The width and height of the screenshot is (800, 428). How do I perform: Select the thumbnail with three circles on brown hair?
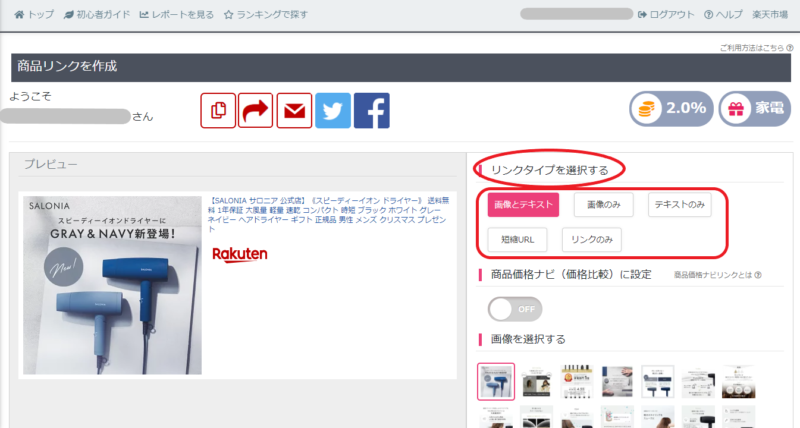click(739, 382)
